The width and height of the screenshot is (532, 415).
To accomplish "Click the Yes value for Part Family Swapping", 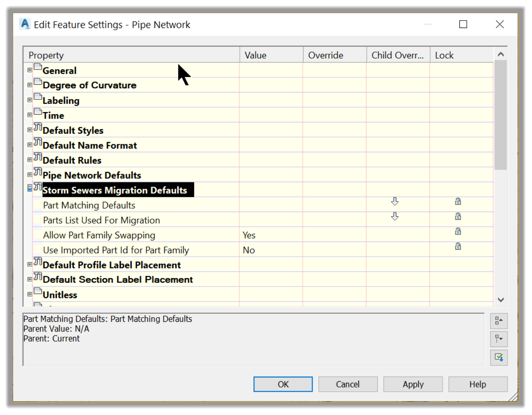I will (x=249, y=235).
